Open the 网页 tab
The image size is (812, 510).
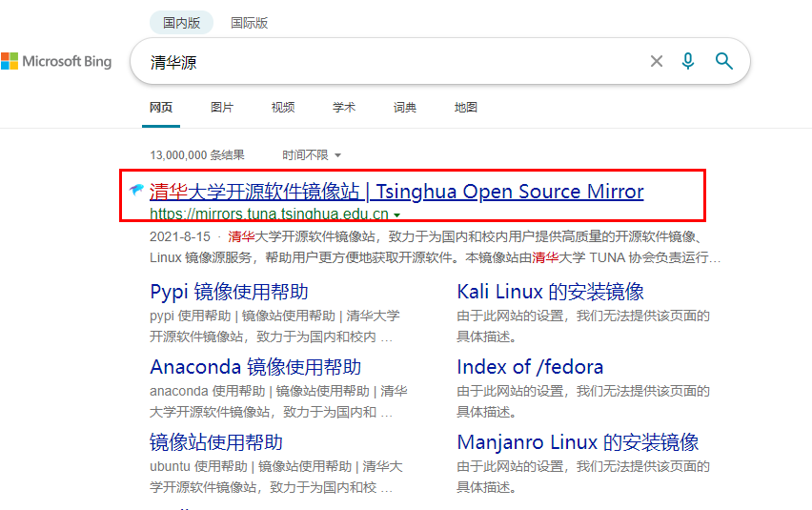(x=160, y=107)
